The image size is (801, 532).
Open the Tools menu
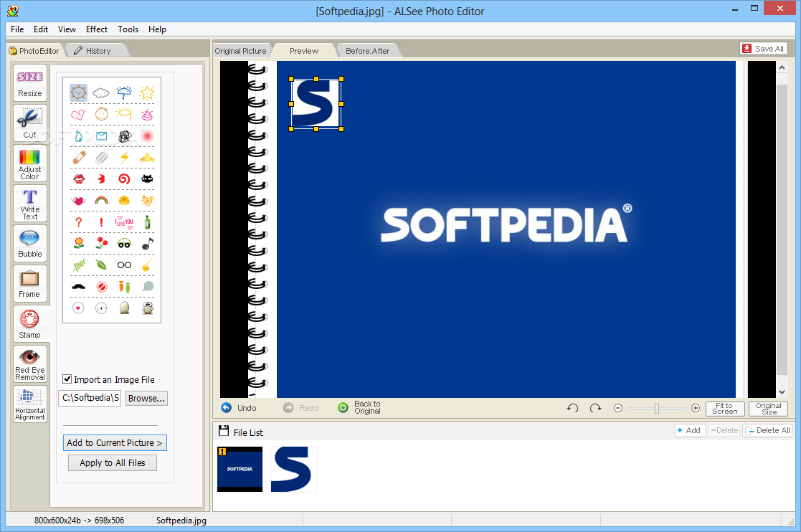128,29
